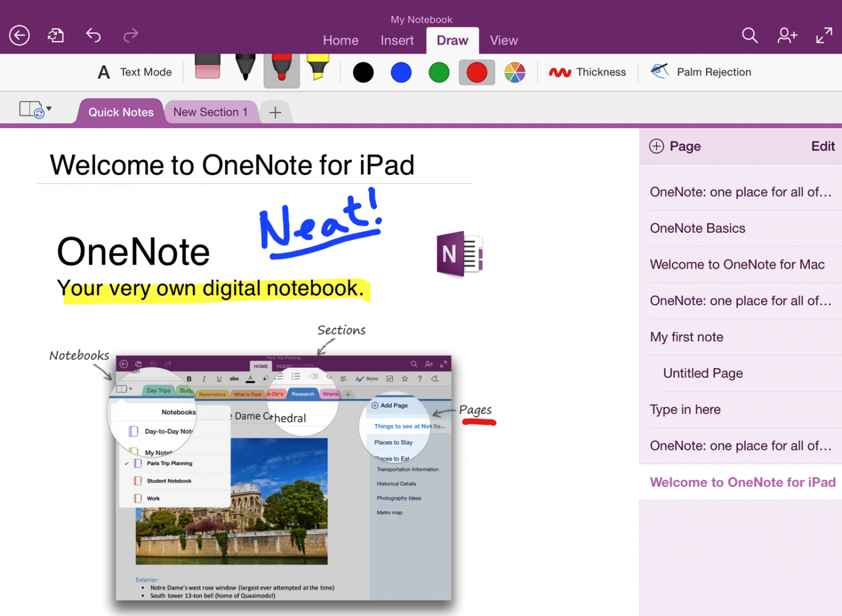This screenshot has height=616, width=842.
Task: Open Untitled Page subpage
Action: click(740, 373)
